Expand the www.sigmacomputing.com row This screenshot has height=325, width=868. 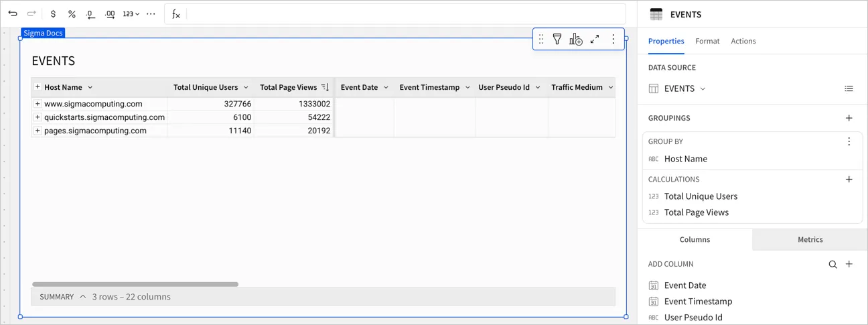[38, 104]
